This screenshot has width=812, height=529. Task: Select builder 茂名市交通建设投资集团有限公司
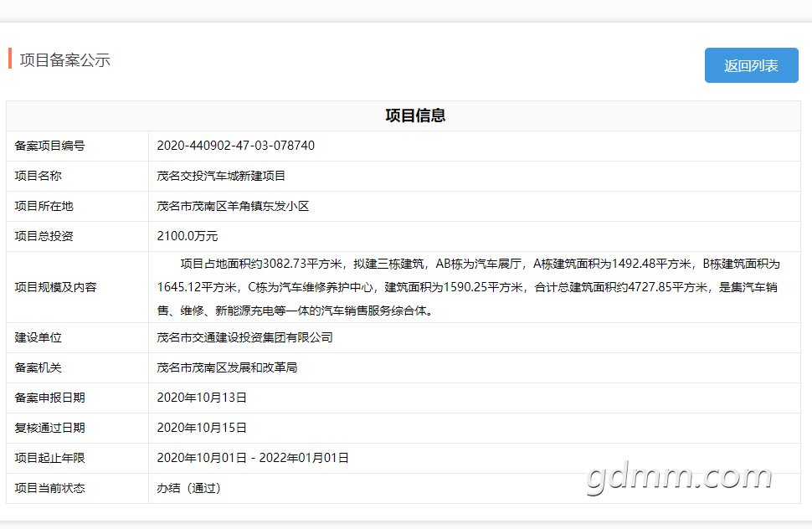tap(245, 337)
